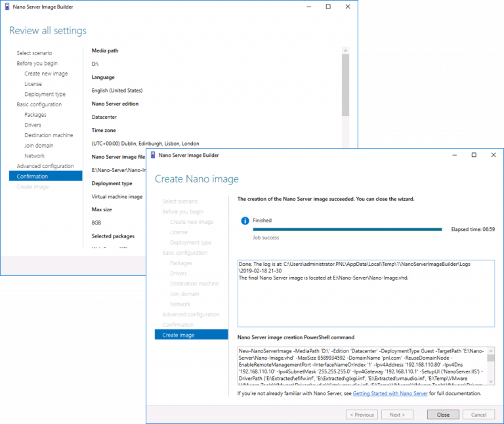This screenshot has height=424, width=504.
Task: Close the Create Nano image window with X
Action: [x=493, y=155]
